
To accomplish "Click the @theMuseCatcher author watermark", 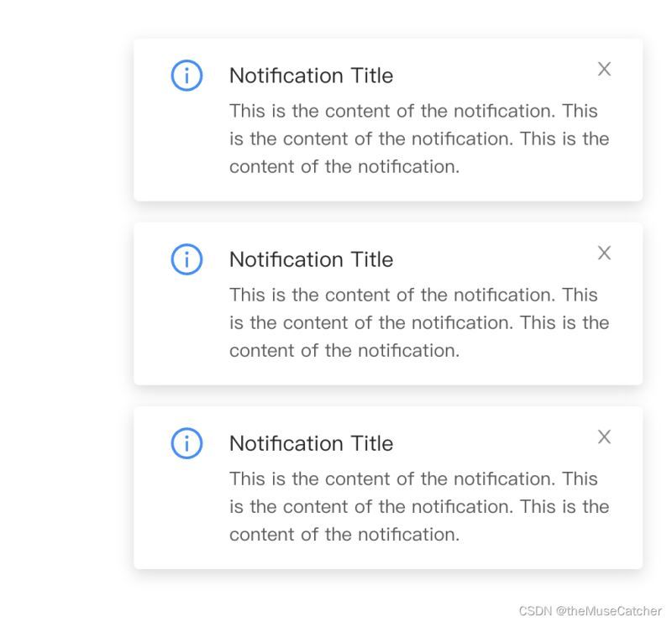I will point(609,611).
